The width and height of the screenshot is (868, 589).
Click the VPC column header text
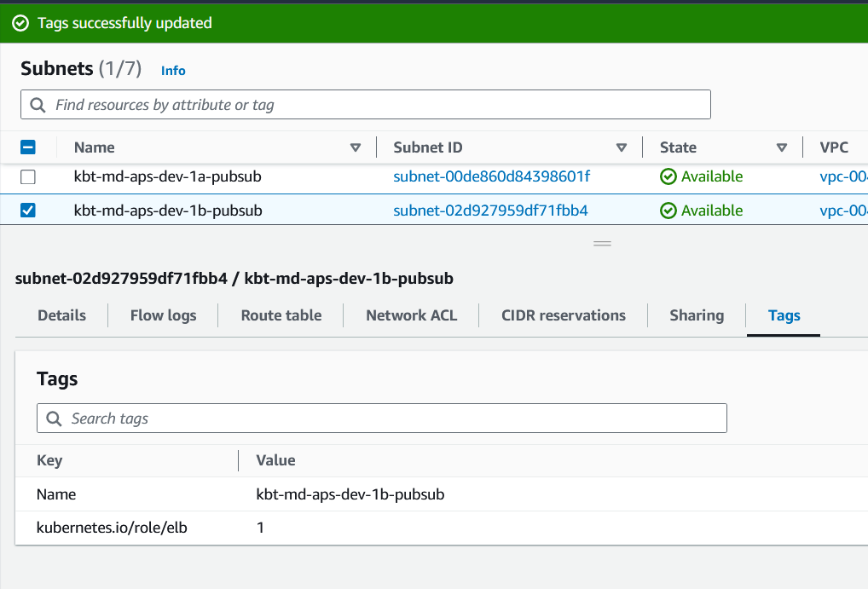pos(834,147)
